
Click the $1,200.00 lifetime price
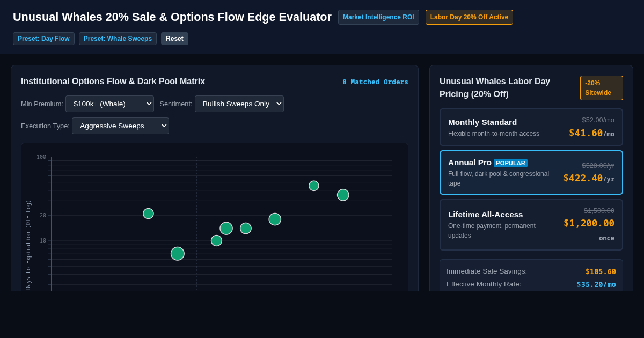point(589,223)
